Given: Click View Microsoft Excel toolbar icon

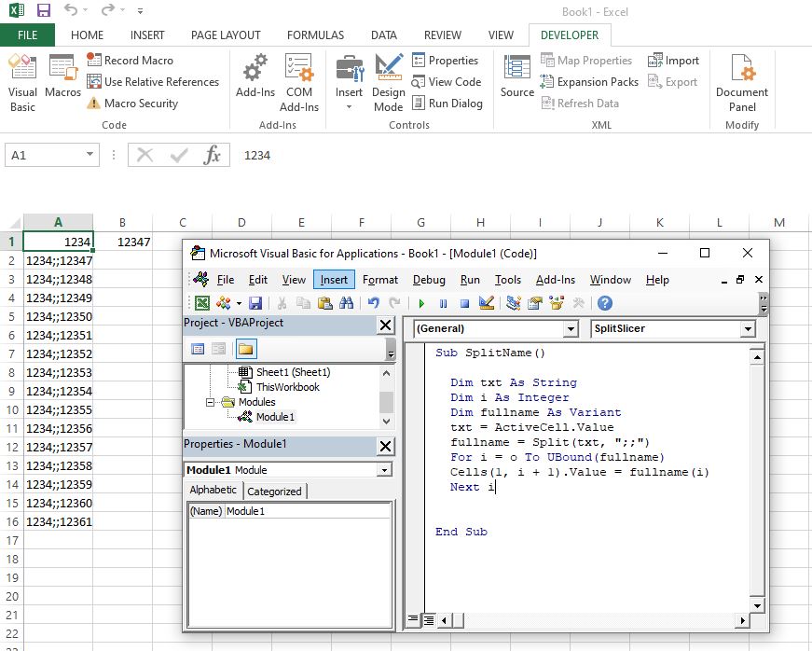Looking at the screenshot, I should pos(202,303).
